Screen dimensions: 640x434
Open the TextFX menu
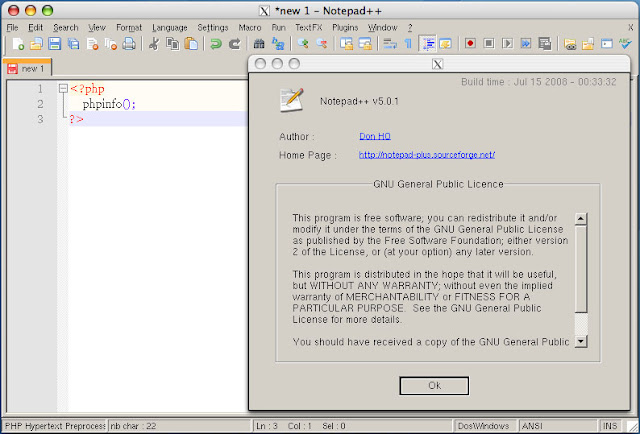pos(309,27)
